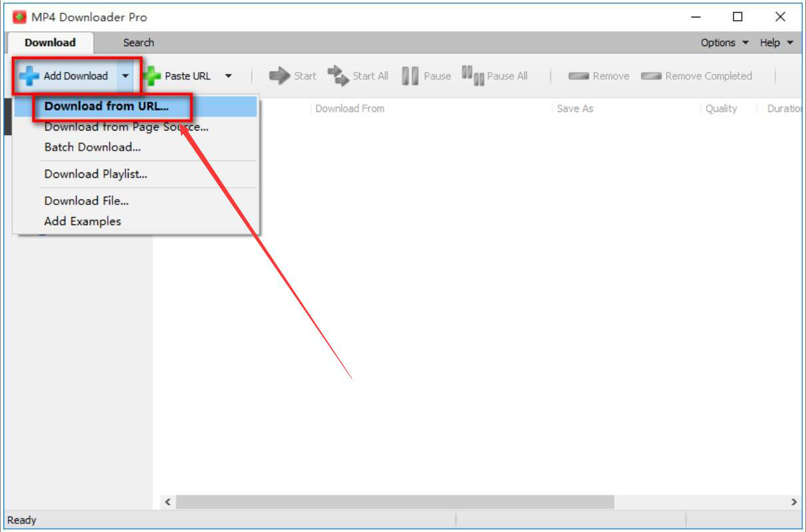Click the Start All arrows icon
This screenshot has width=806, height=532.
(338, 76)
